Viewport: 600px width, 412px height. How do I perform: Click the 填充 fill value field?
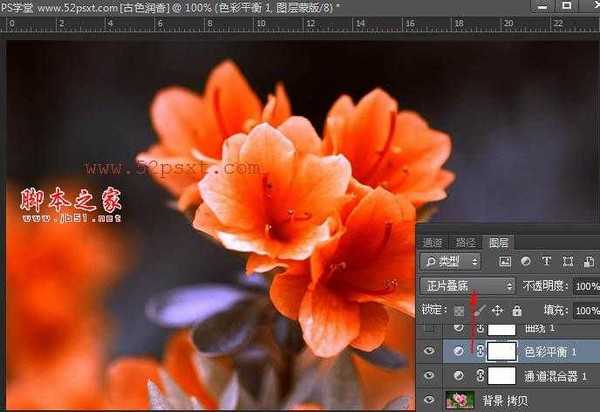point(587,311)
